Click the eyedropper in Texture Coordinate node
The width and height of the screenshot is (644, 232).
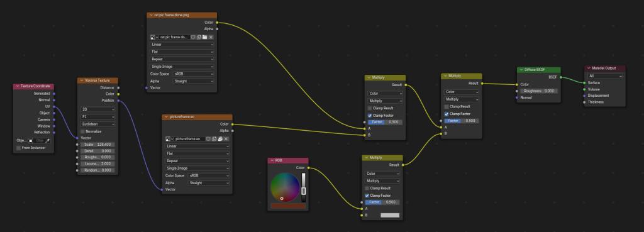click(48, 140)
